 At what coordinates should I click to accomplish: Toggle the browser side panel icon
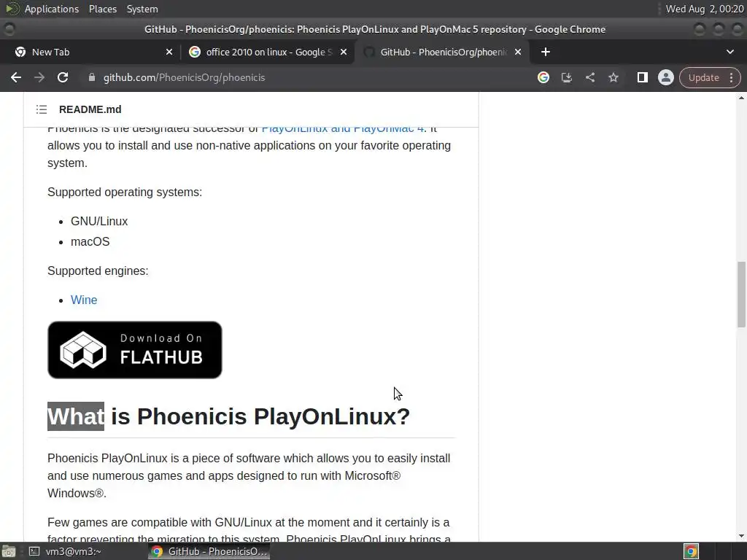tap(642, 77)
